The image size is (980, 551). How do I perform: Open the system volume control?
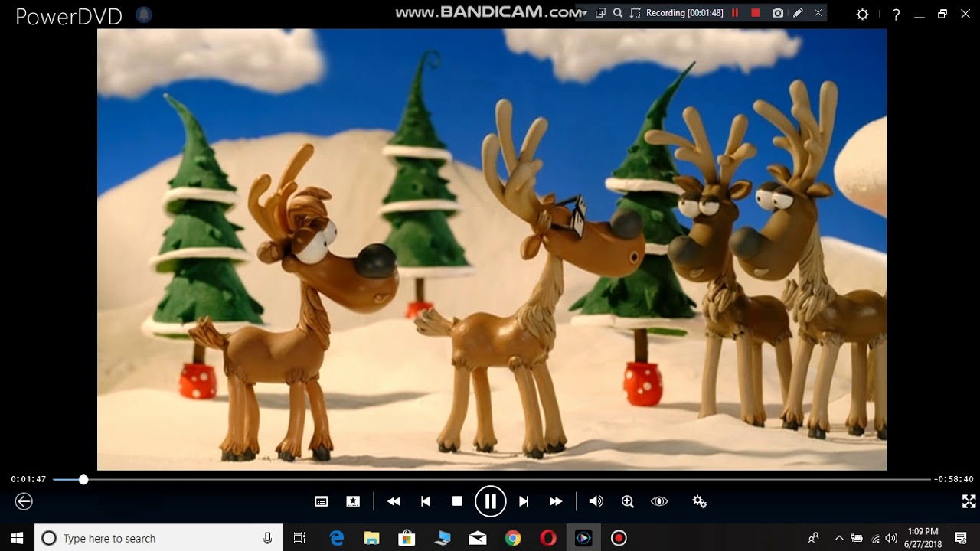coord(891,538)
